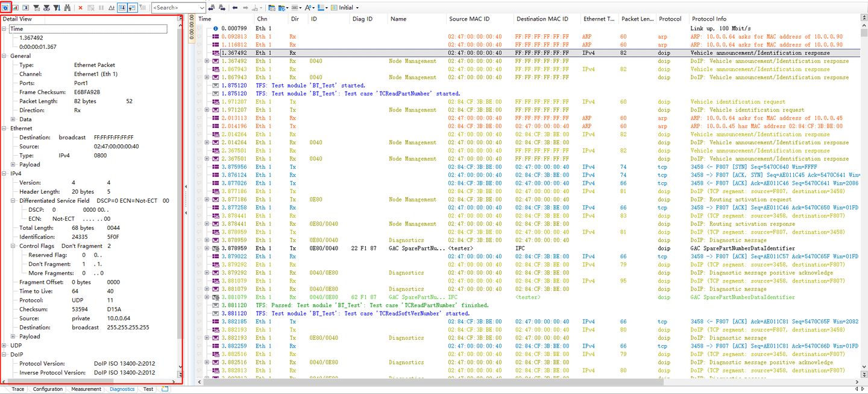Switch to the Trace tab
Viewport: 868px width, 394px height.
point(18,389)
